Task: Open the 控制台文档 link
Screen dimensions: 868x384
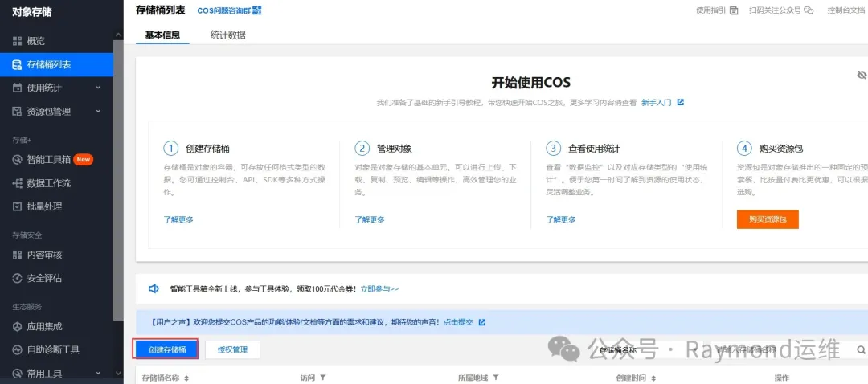Action: coord(846,10)
